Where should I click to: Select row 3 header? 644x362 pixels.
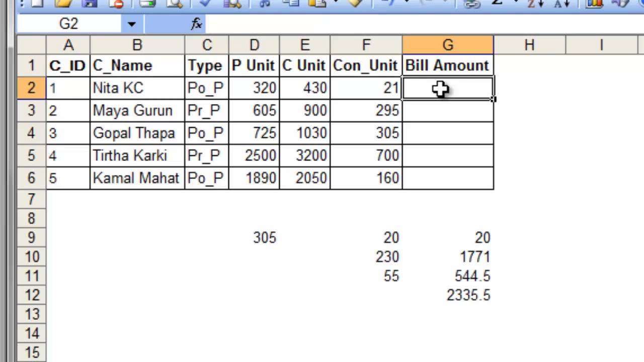click(x=31, y=111)
